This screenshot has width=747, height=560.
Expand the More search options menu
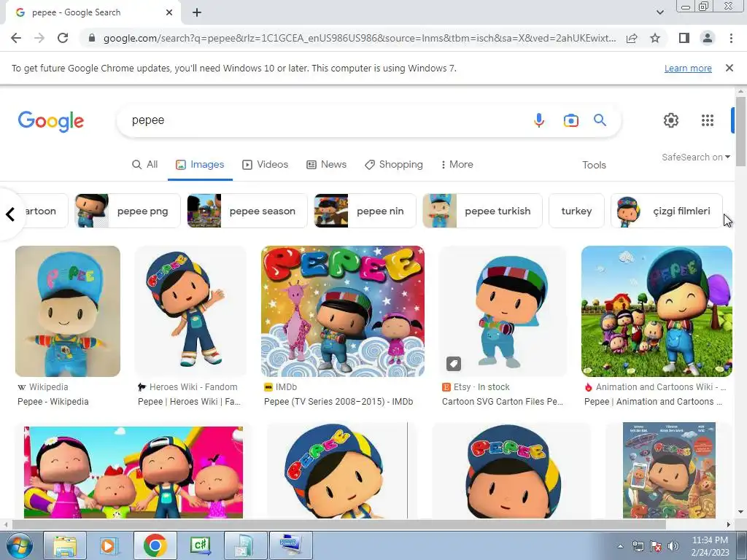(457, 164)
